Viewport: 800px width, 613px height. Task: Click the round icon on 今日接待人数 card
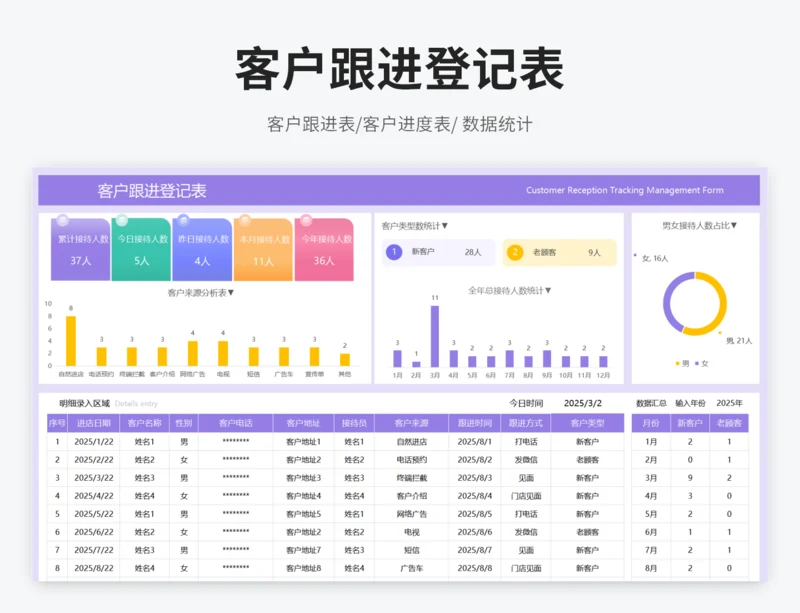122,220
